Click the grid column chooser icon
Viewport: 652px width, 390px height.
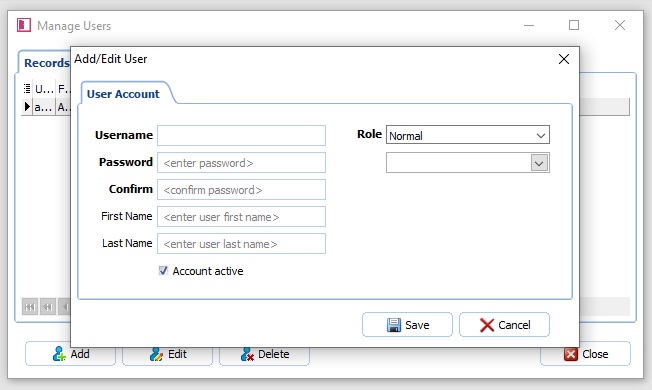[27, 88]
